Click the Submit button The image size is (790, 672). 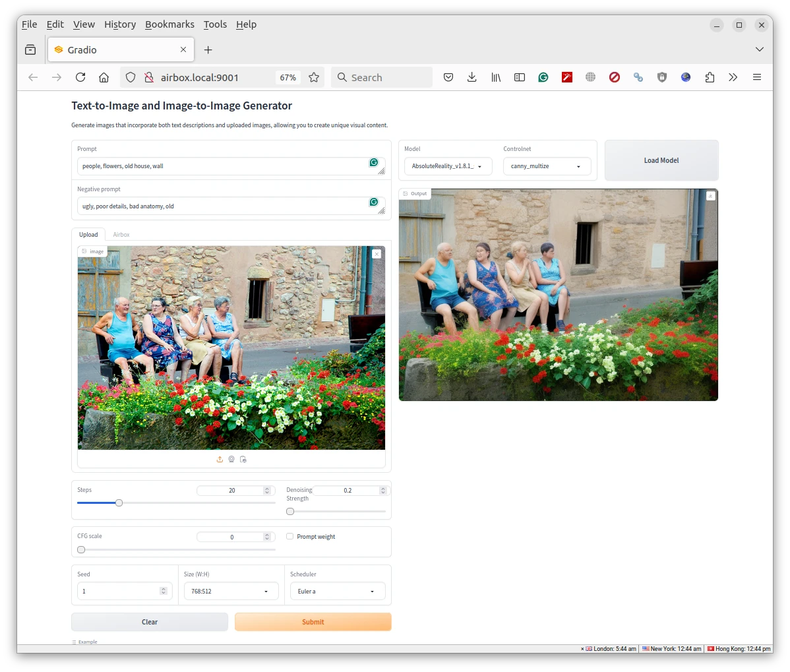point(313,622)
